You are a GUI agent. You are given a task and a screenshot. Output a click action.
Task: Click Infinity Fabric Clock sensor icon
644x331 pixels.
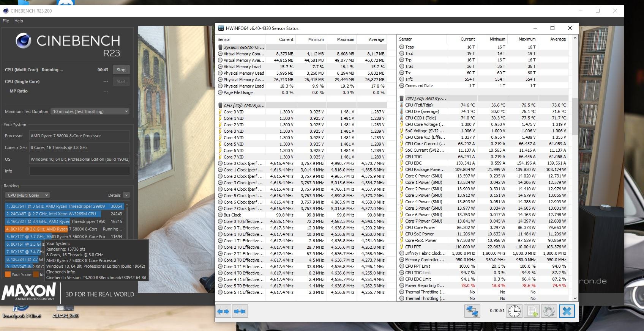[x=402, y=253]
